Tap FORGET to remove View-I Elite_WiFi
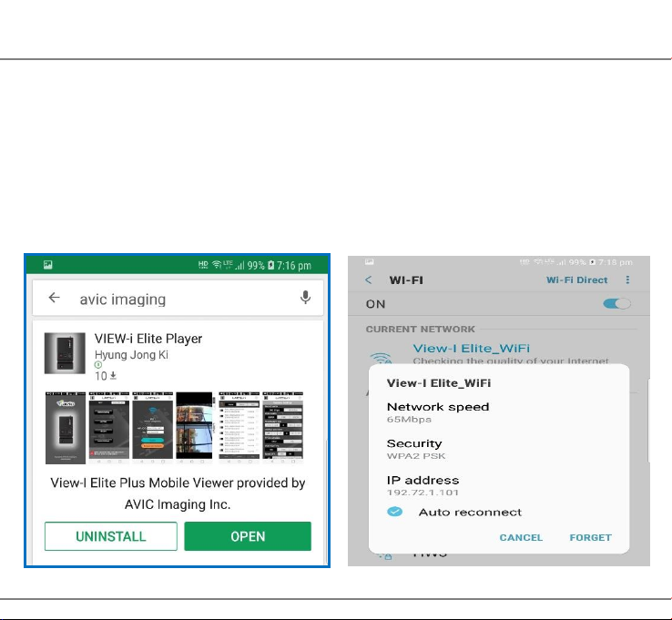The height and width of the screenshot is (620, 672). click(x=590, y=537)
